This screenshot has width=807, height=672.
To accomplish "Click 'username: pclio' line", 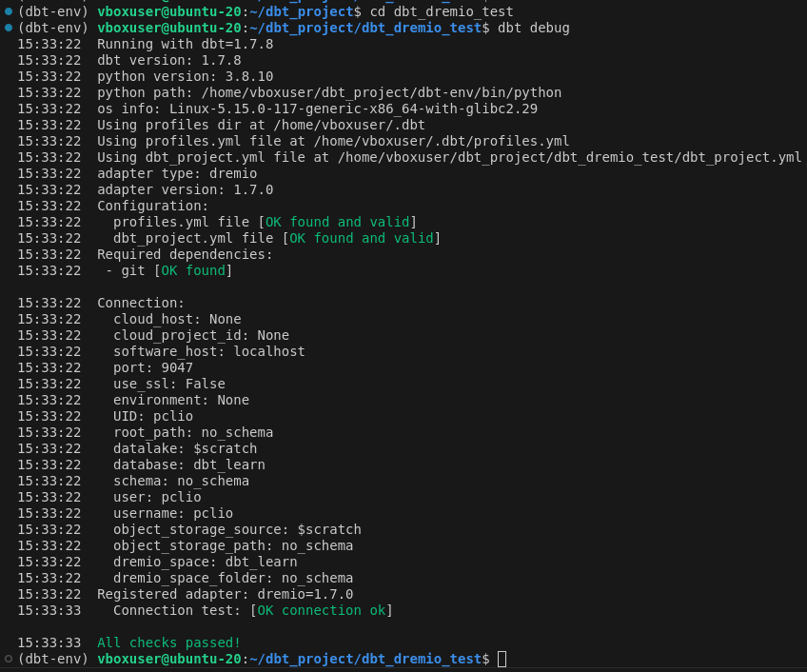I will [x=173, y=513].
